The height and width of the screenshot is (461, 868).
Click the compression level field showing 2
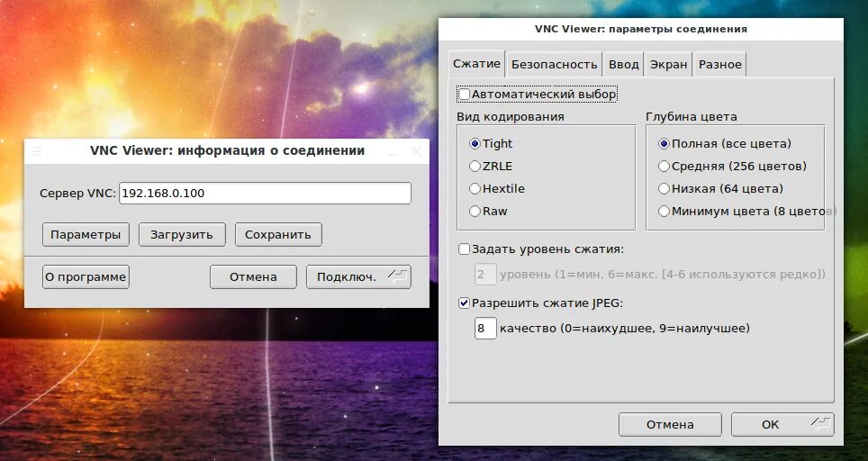click(485, 274)
